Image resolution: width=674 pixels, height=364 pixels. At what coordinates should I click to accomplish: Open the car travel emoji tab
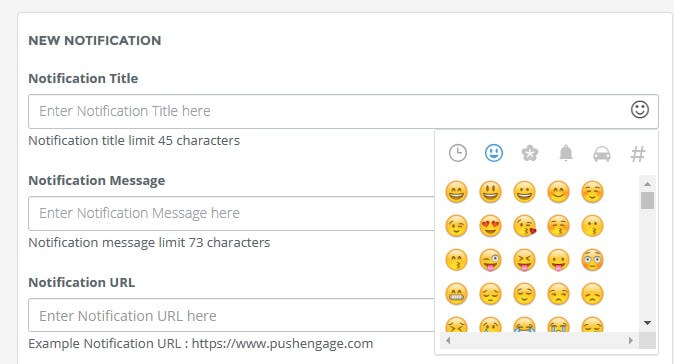pos(602,154)
